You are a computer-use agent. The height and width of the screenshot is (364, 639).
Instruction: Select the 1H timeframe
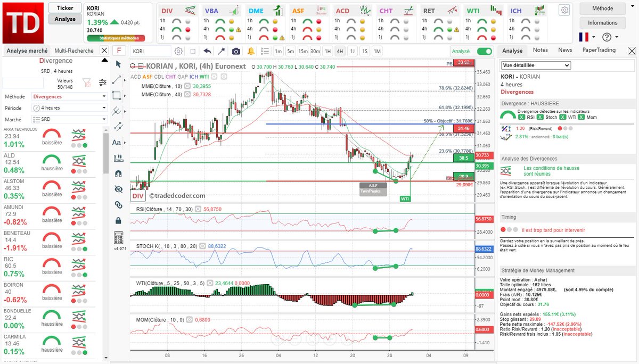pyautogui.click(x=327, y=51)
